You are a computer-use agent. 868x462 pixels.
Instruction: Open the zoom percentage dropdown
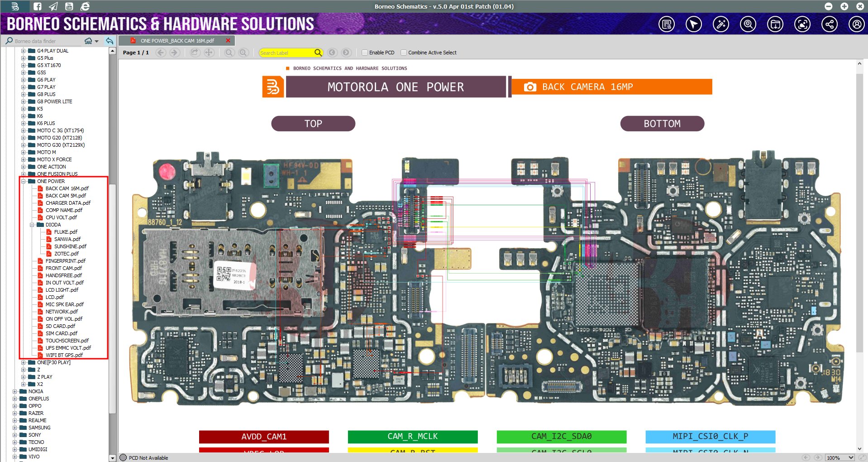(x=851, y=457)
